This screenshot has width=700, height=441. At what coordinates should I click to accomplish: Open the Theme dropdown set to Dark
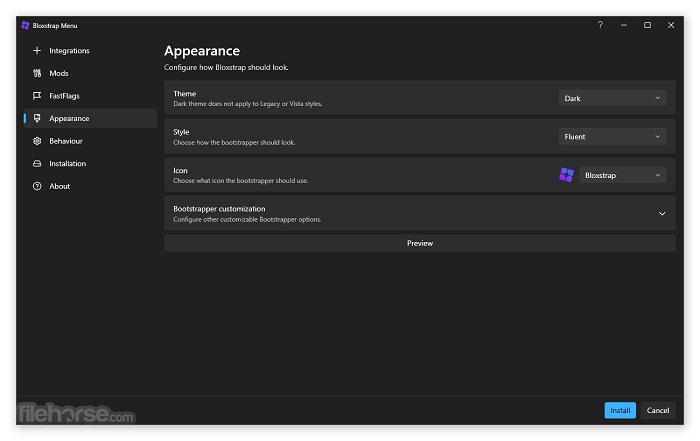612,98
